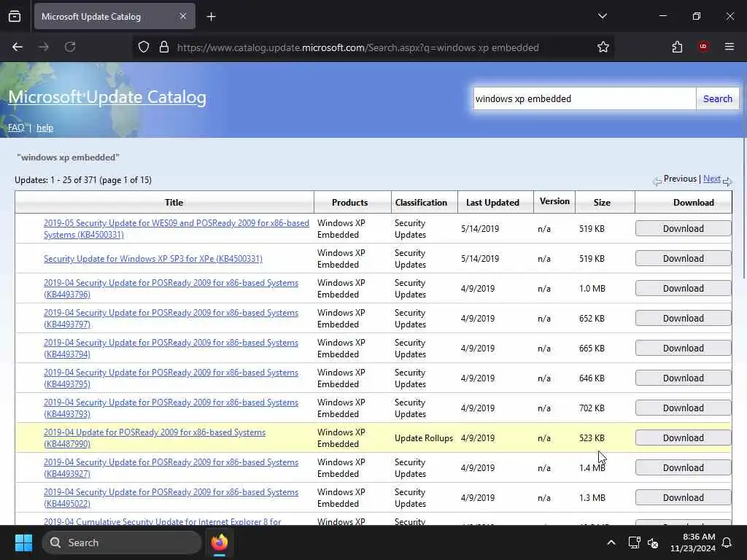The height and width of the screenshot is (560, 747).
Task: Download the 652 KB KB4493797 update
Action: point(683,319)
